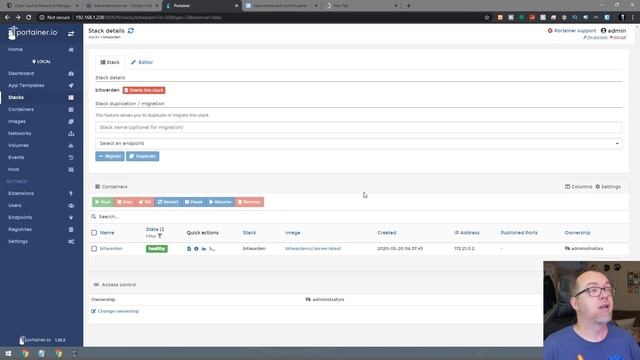The width and height of the screenshot is (640, 360).
Task: Open App Templates in the sidebar
Action: coord(26,85)
